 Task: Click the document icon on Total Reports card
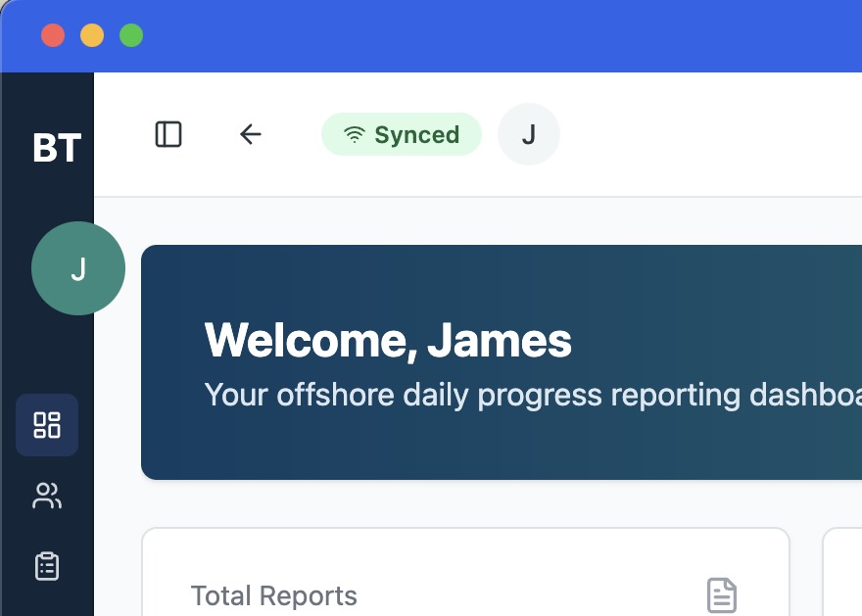pos(721,593)
